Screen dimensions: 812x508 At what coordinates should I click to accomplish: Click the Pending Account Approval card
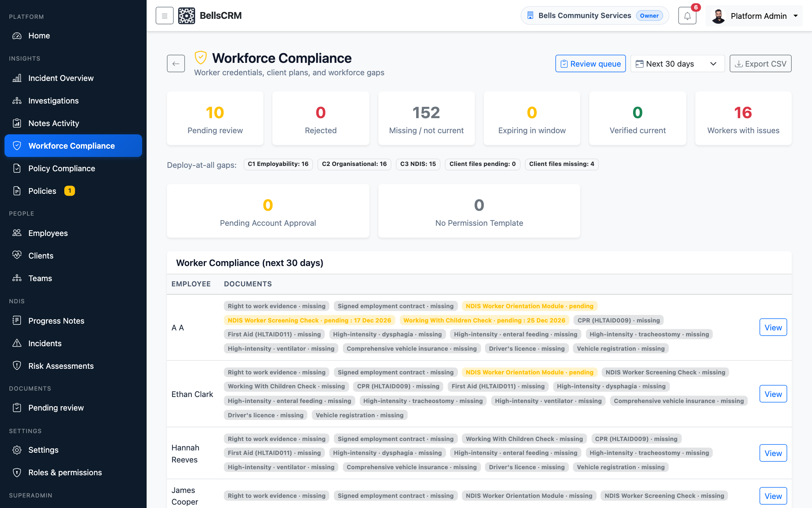268,211
